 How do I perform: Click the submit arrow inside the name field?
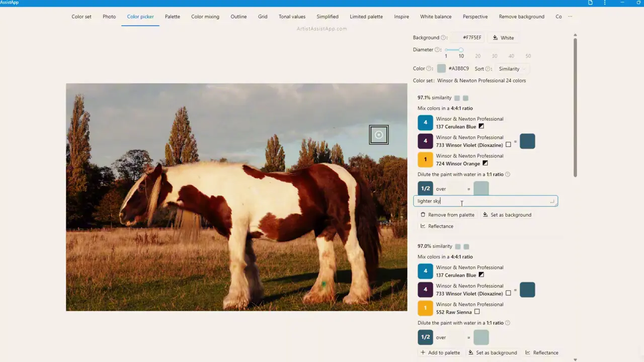tap(552, 201)
